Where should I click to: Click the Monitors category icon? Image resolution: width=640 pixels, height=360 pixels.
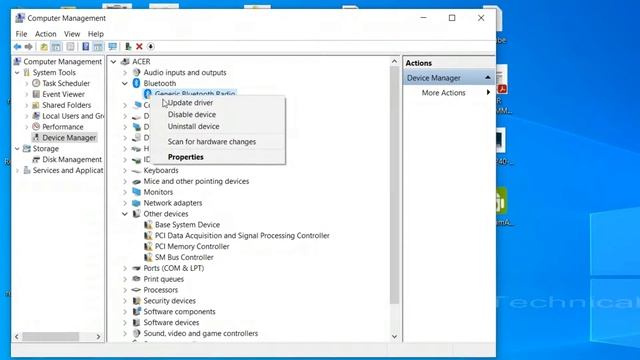pos(136,192)
